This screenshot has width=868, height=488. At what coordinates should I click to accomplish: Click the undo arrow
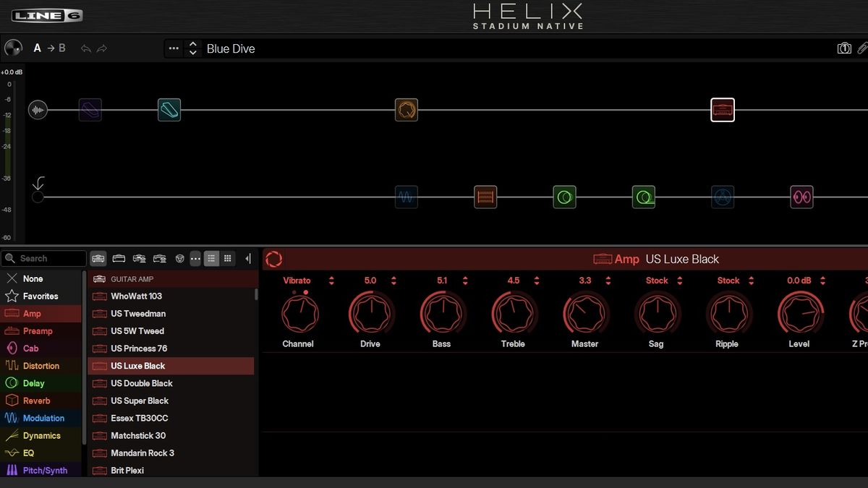pos(86,48)
